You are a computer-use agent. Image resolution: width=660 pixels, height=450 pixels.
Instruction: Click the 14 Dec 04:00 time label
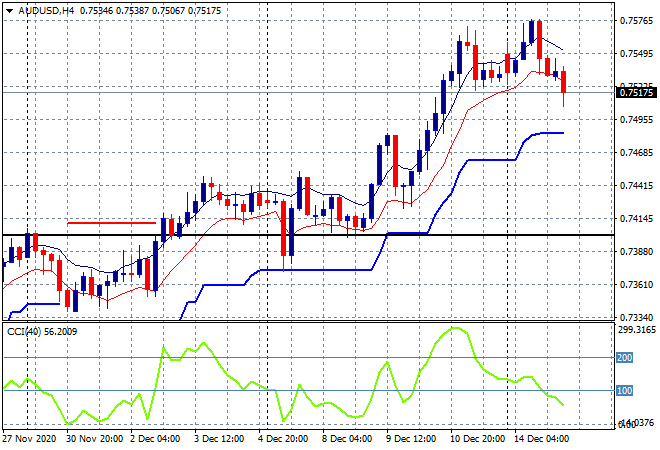click(541, 439)
